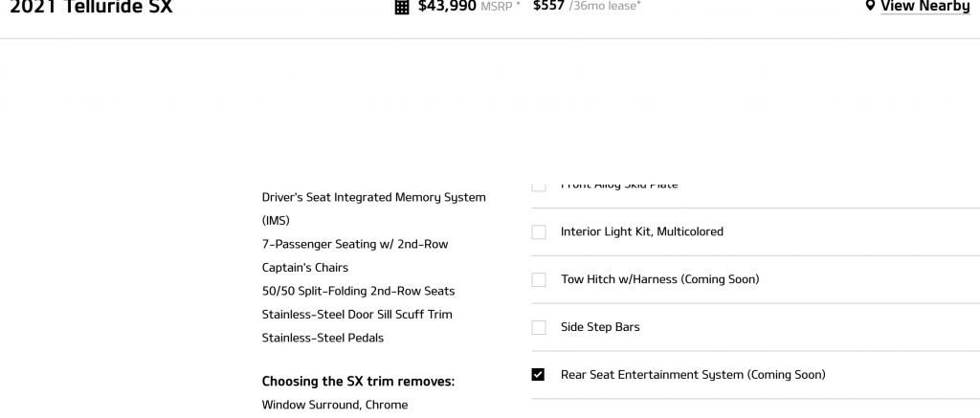Image resolution: width=980 pixels, height=418 pixels.
Task: Click the 7-Passenger Seating w/ 2nd-Row feature
Action: (355, 244)
